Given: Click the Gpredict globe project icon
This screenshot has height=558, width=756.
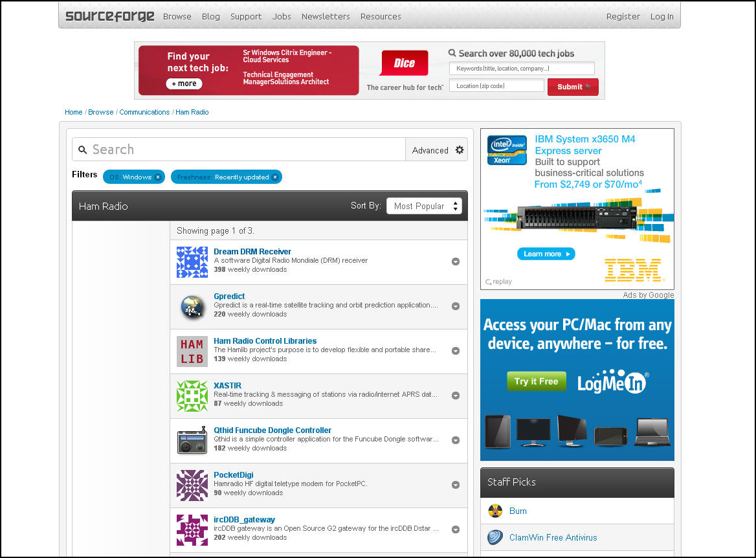Looking at the screenshot, I should tap(192, 307).
